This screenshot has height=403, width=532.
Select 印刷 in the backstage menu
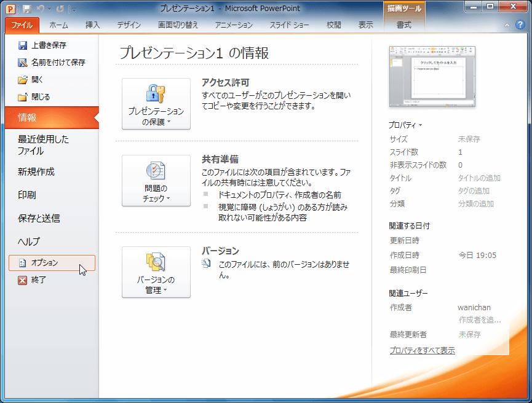click(x=52, y=195)
